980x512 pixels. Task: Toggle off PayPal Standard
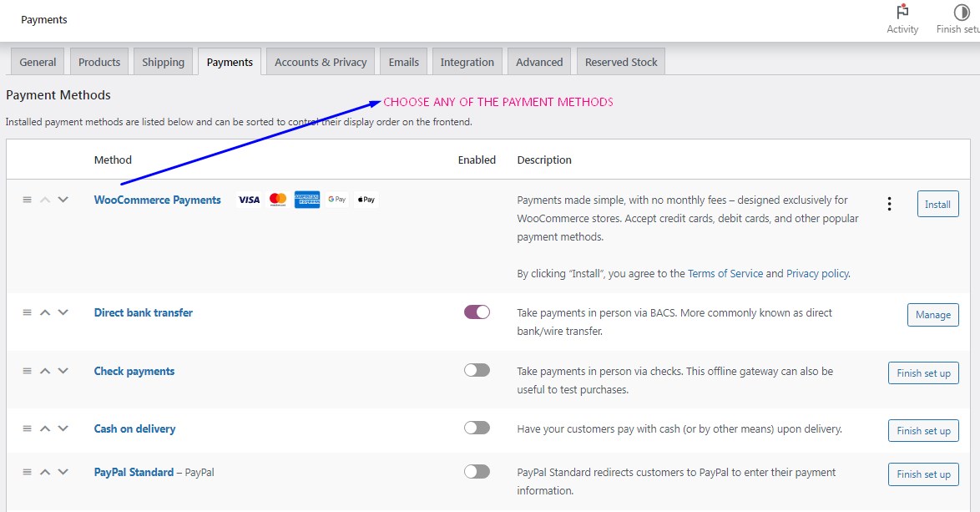pyautogui.click(x=477, y=470)
